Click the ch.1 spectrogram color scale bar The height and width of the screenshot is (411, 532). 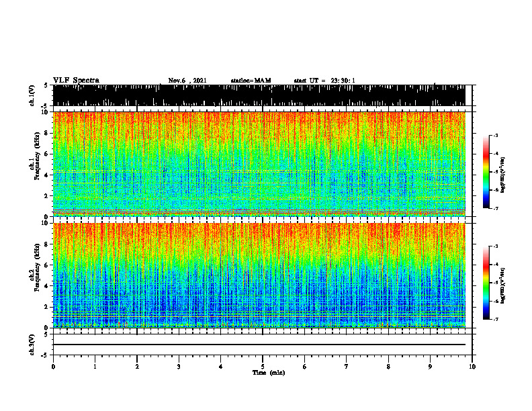click(x=486, y=172)
